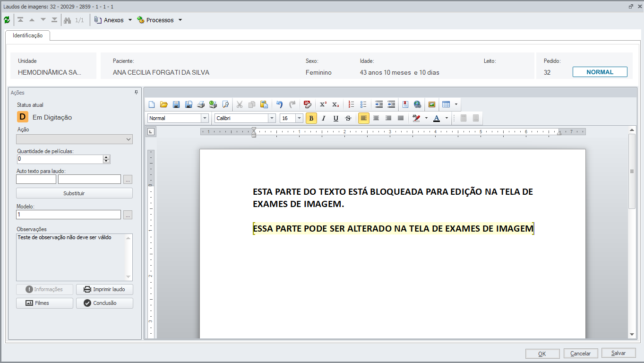Click the quick print icon with green badge

(213, 104)
